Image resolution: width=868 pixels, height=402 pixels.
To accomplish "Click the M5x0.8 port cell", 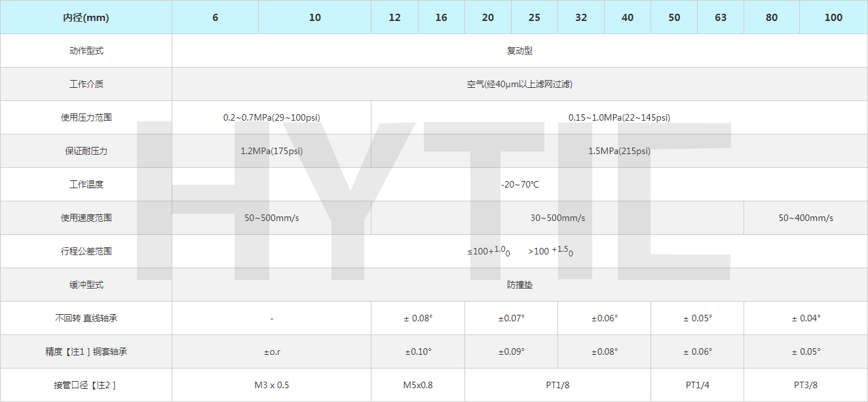I will tap(418, 385).
